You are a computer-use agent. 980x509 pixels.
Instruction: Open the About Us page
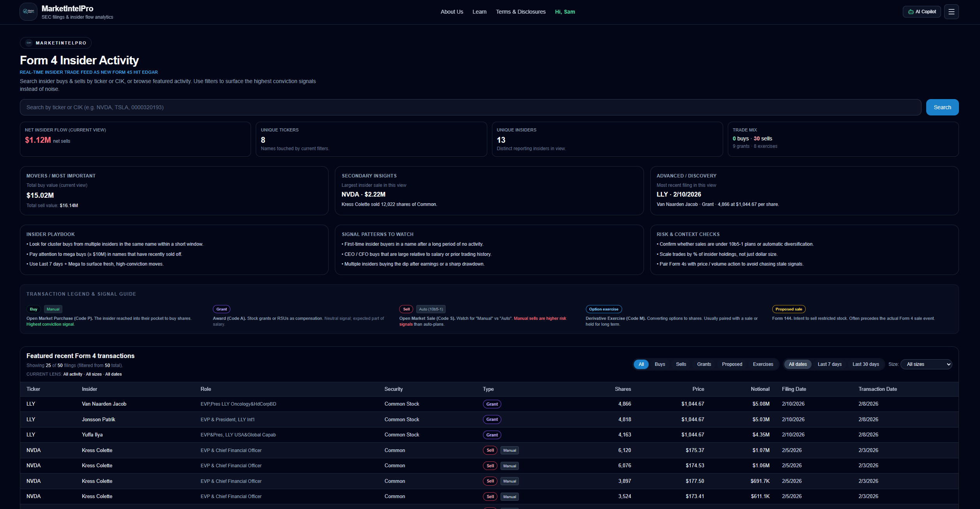tap(451, 12)
